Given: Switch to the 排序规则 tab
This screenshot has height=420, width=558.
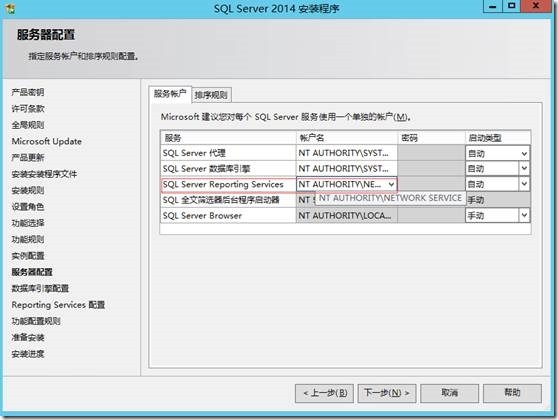Looking at the screenshot, I should click(211, 95).
